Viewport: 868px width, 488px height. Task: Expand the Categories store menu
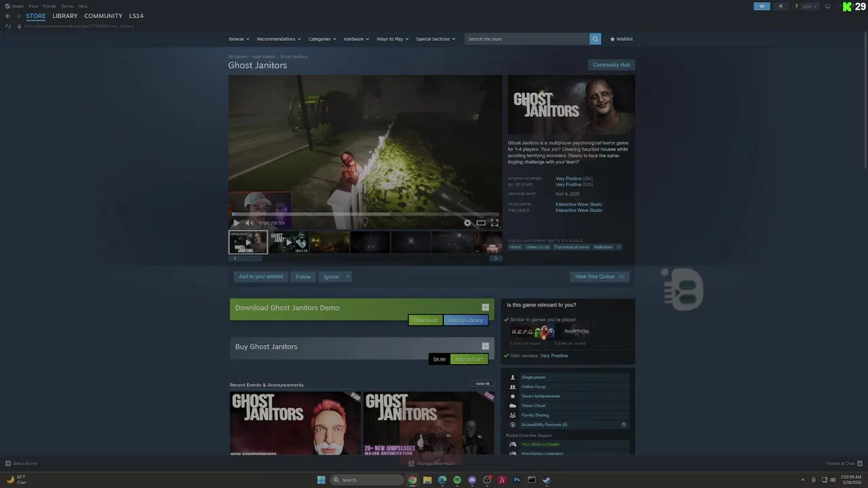pos(322,39)
